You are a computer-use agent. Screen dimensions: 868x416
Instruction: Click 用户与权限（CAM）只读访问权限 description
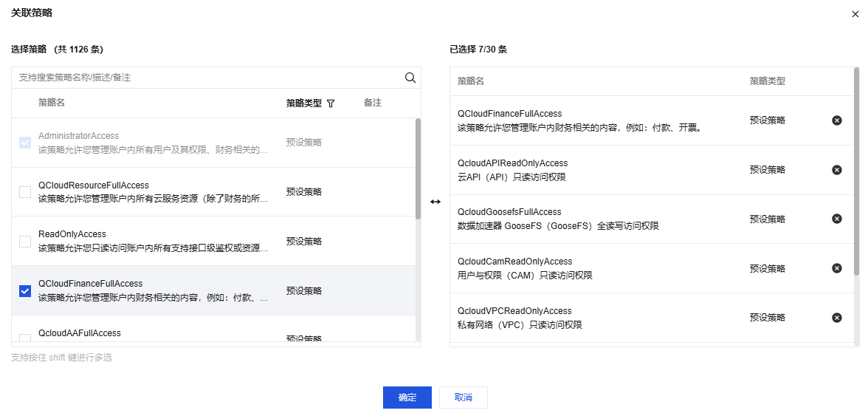click(526, 276)
